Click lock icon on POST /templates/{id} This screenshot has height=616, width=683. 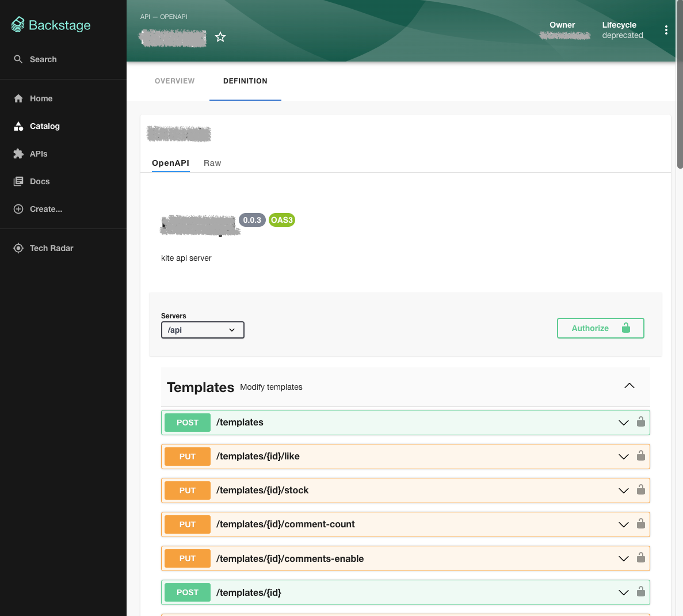641,592
